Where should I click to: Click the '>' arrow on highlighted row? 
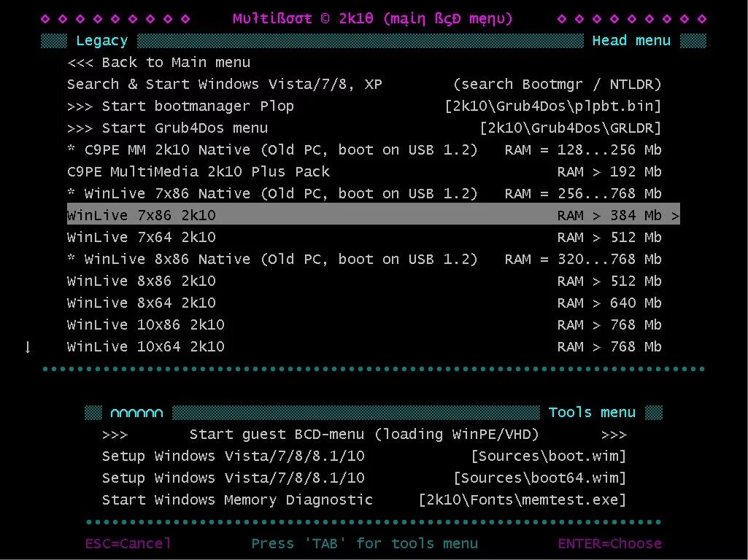(x=675, y=216)
